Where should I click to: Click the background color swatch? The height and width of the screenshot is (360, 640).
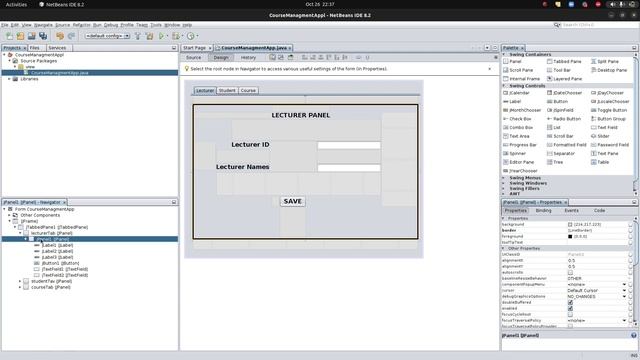(570, 224)
